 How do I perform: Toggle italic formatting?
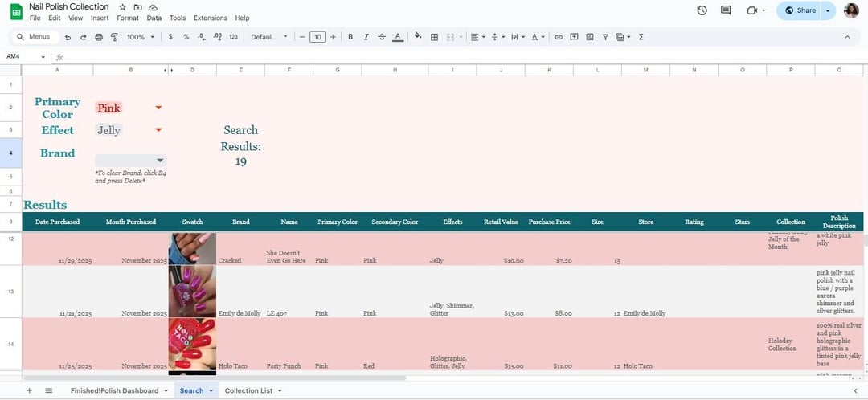366,37
